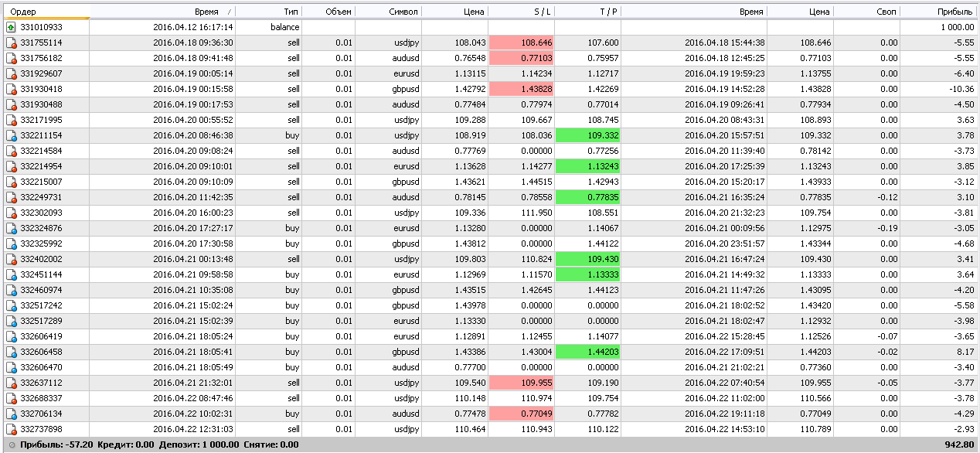Click the buy order icon next to 332211154
Screen dimensions: 980x453
click(x=11, y=135)
